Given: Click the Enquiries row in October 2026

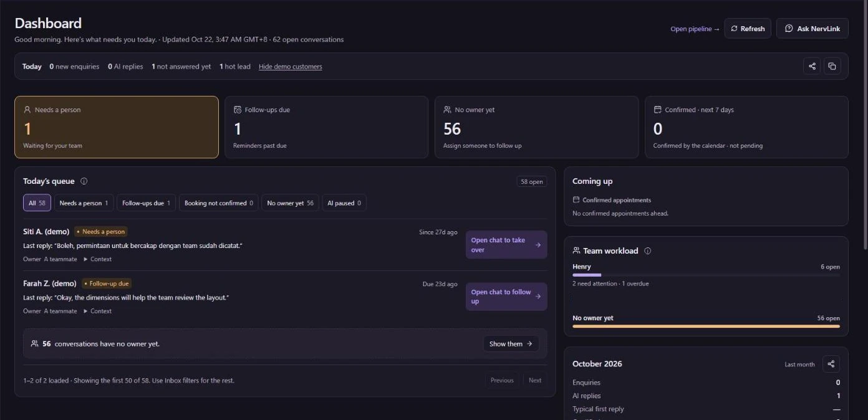Looking at the screenshot, I should pyautogui.click(x=706, y=383).
